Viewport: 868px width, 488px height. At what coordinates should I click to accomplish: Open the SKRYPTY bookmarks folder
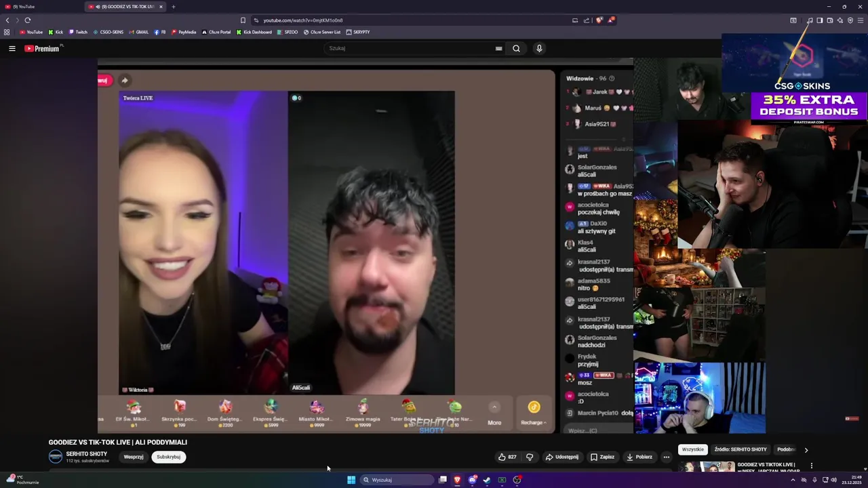(x=357, y=32)
